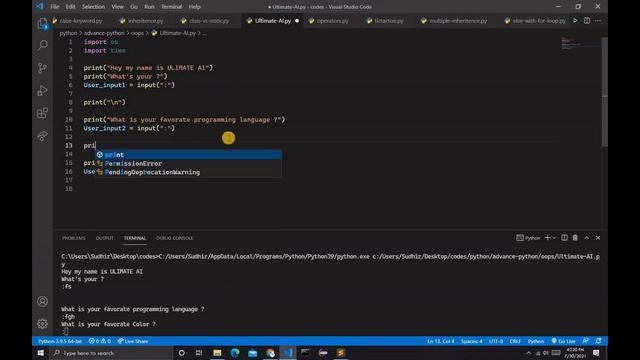
Task: Start Live Share from status bar
Action: [x=133, y=341]
